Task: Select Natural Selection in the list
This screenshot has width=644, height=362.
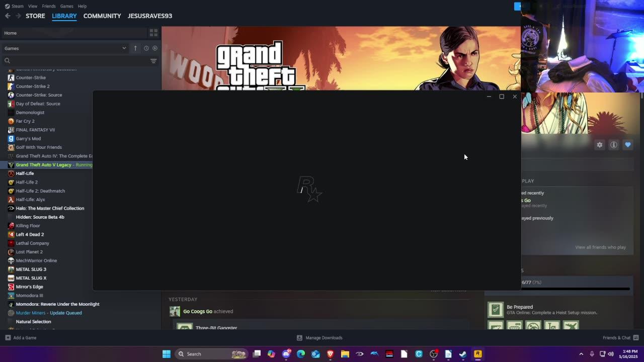Action: [33, 322]
